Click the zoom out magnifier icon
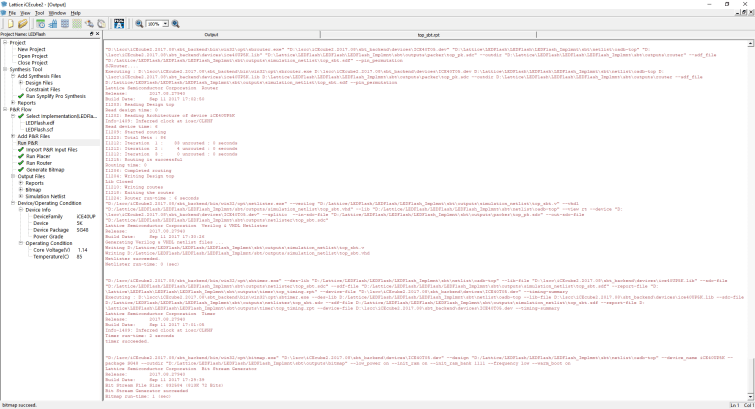This screenshot has width=755, height=409. point(137,22)
